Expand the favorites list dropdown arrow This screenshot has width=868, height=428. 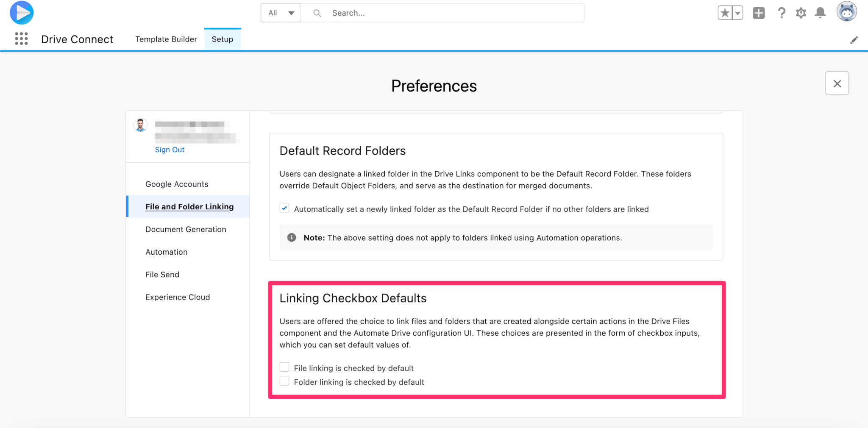coord(738,13)
